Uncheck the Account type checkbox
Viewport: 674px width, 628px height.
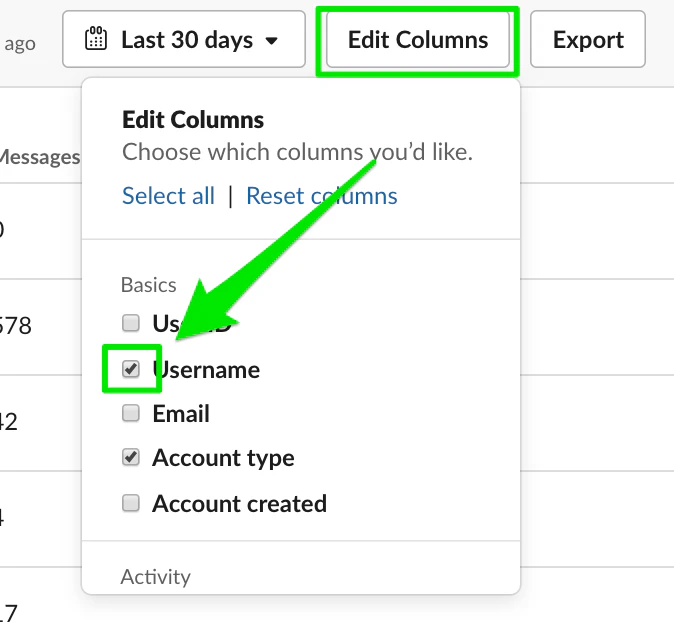(x=131, y=458)
